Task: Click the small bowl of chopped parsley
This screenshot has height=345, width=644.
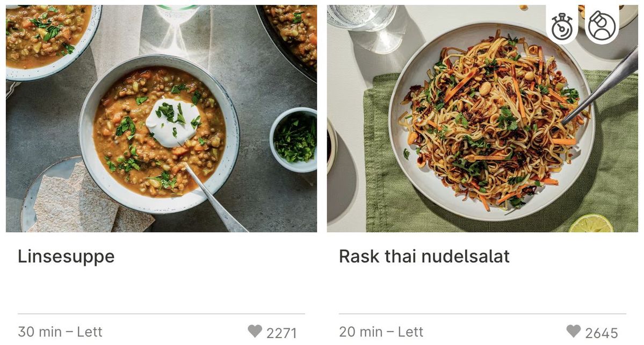Action: point(295,139)
